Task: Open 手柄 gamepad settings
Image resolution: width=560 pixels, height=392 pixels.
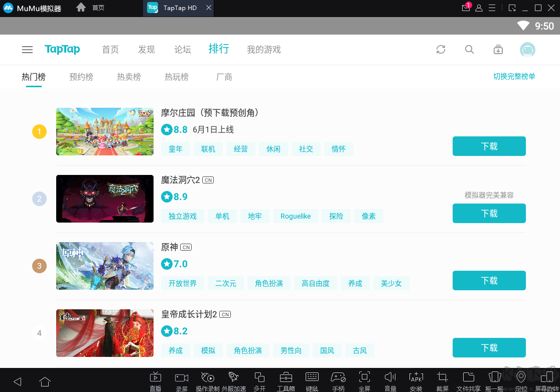Action: (x=338, y=381)
